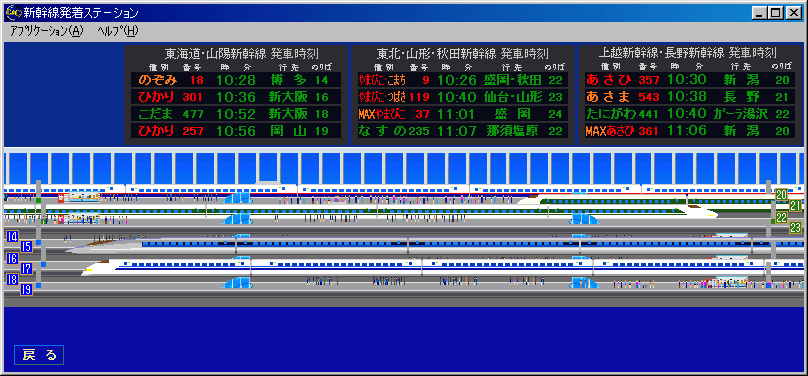Click platform 15 number marker
Image resolution: width=808 pixels, height=376 pixels.
26,247
